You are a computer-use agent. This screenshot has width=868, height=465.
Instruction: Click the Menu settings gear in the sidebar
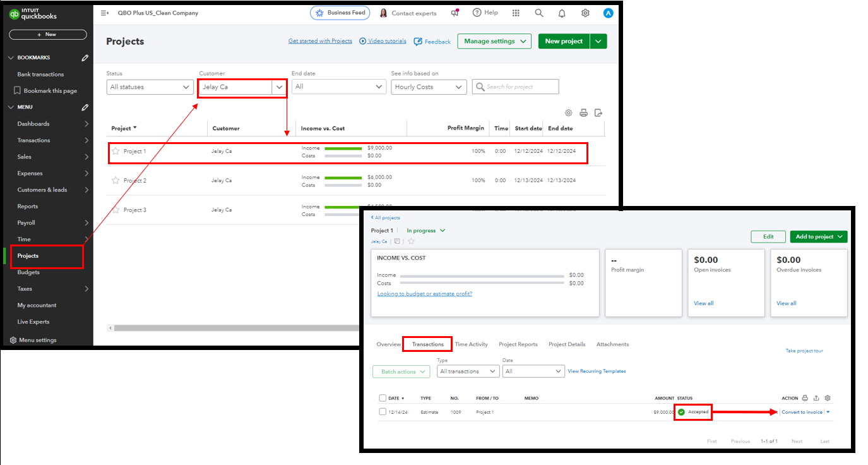pyautogui.click(x=13, y=340)
